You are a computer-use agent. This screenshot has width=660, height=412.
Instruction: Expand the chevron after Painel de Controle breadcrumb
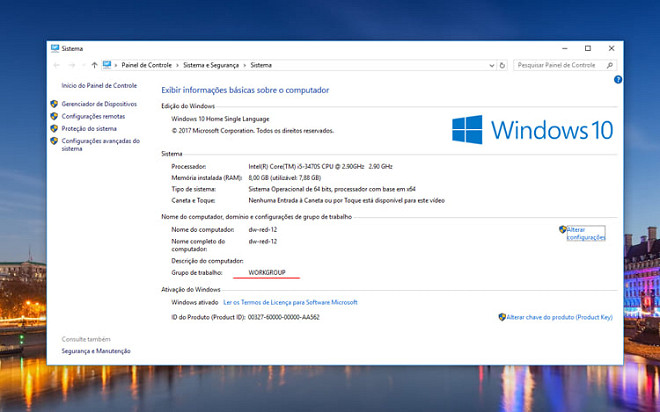tap(176, 65)
